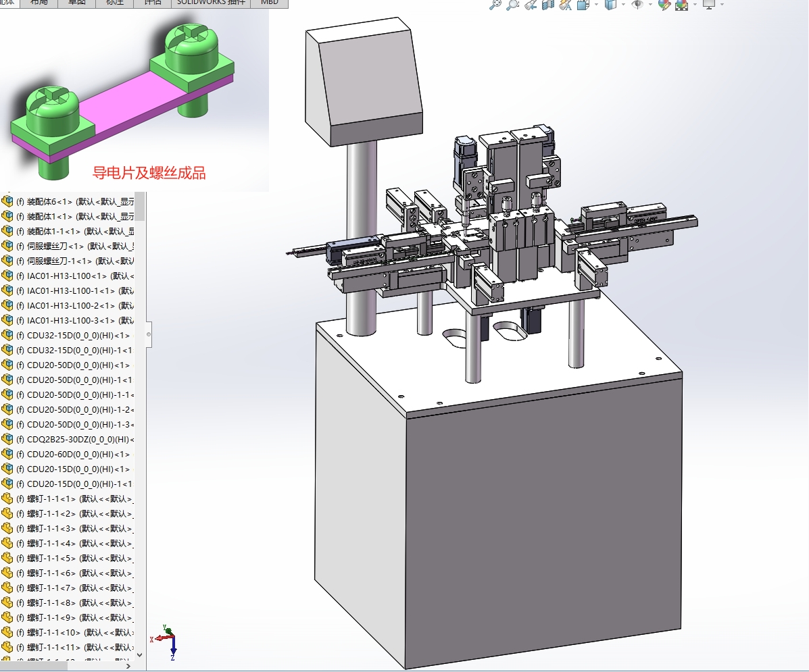Image resolution: width=809 pixels, height=672 pixels.
Task: Click the assembly icon of 装配体6<1>
Action: (x=7, y=201)
